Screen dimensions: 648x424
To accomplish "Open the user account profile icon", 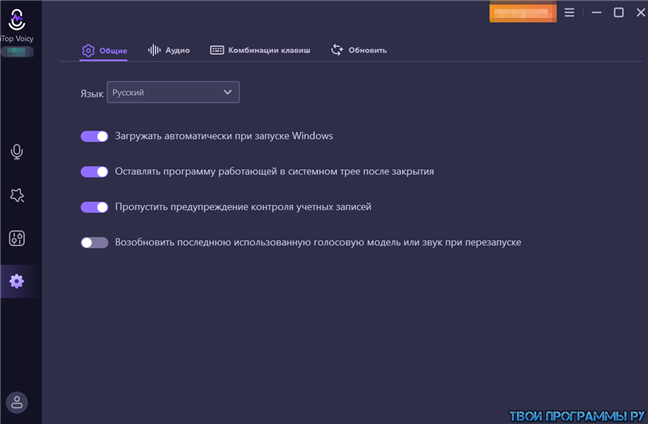I will 16,402.
